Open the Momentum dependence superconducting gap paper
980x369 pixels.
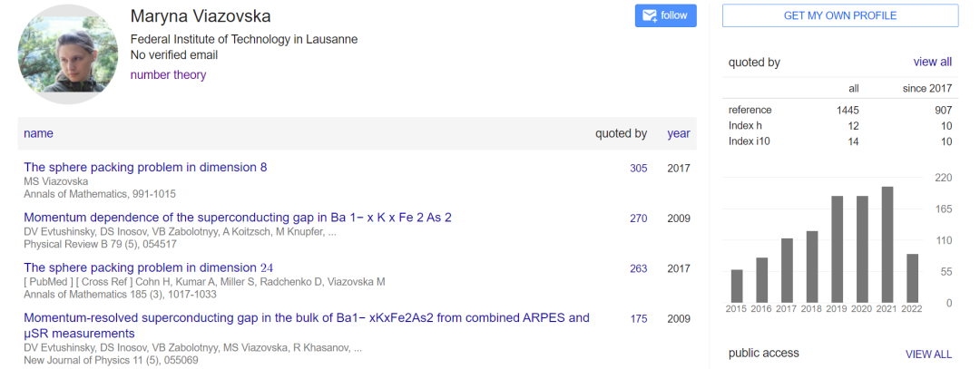[x=238, y=218]
